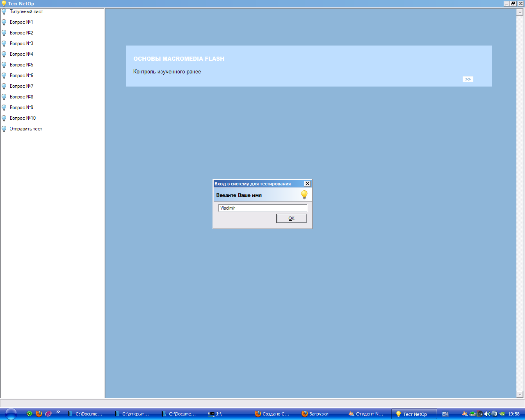The height and width of the screenshot is (420, 525).
Task: Switch to Загрузки taskbar button
Action: (320, 414)
